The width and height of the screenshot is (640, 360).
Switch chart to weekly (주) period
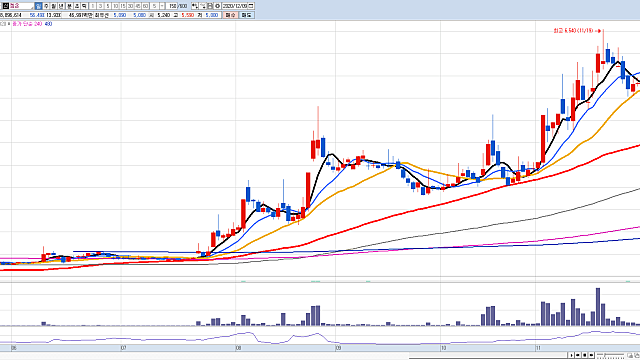pos(46,6)
